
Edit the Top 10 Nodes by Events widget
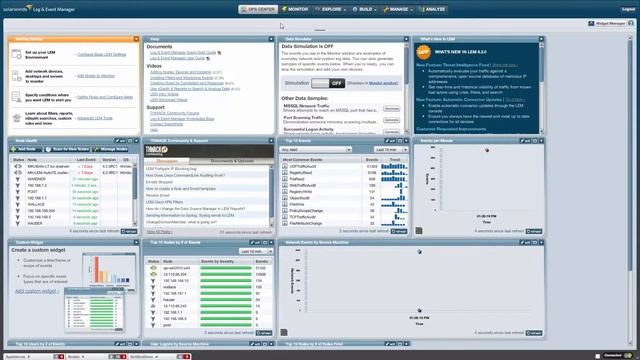pos(256,242)
